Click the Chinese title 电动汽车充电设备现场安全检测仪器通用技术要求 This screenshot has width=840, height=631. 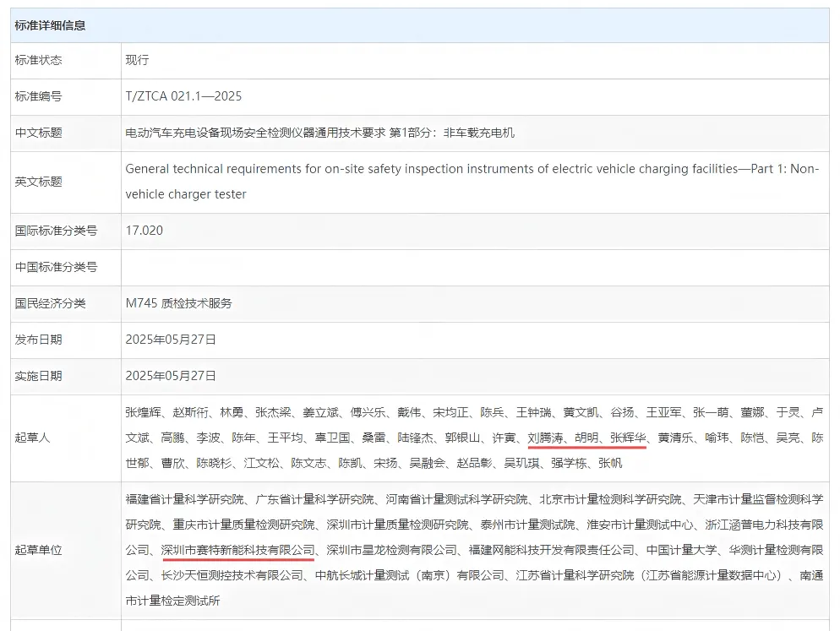[255, 133]
